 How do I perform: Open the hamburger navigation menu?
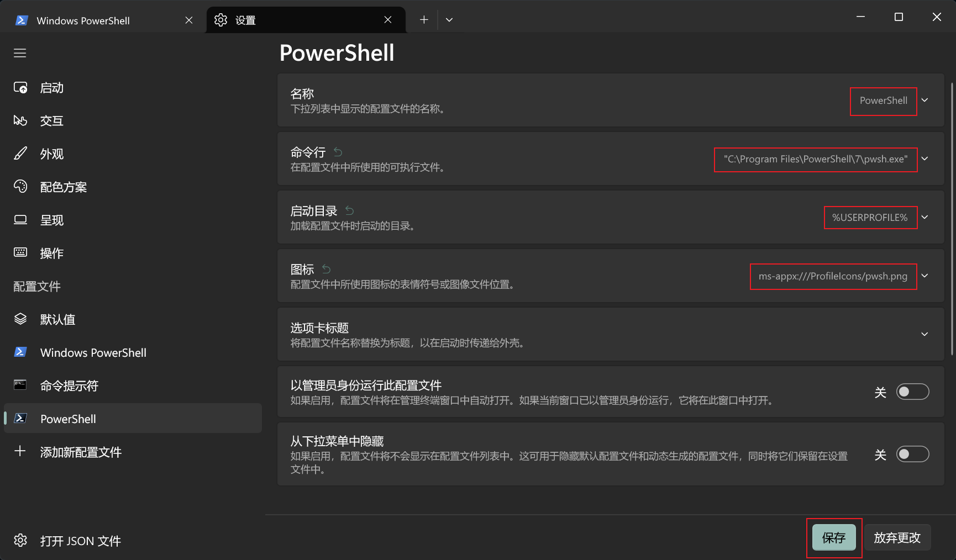click(19, 52)
